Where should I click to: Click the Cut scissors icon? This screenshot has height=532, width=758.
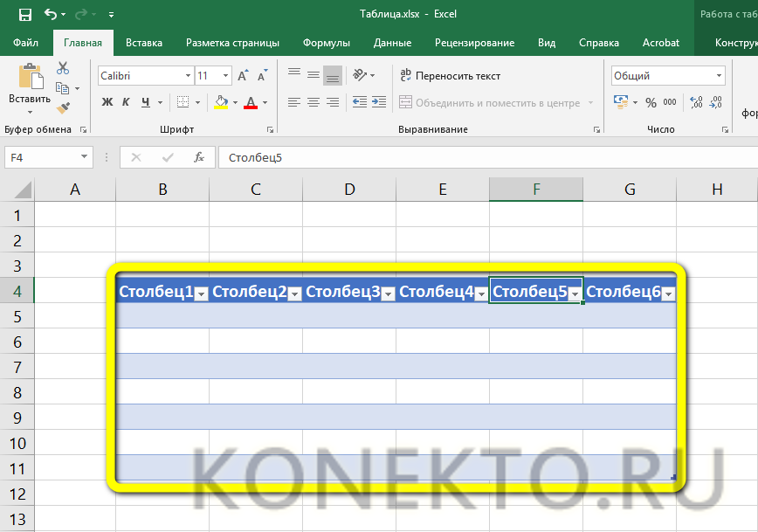(x=63, y=68)
